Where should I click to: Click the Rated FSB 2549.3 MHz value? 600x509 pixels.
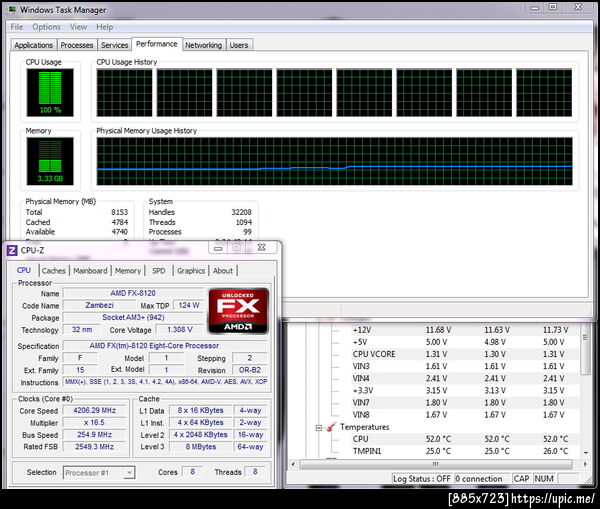[95, 447]
